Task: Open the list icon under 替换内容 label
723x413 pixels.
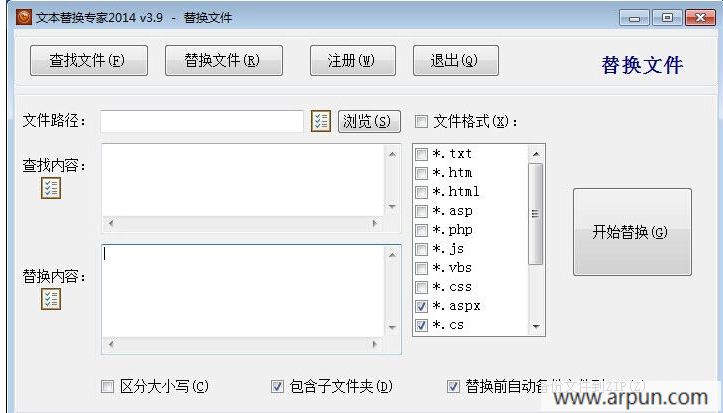Action: tap(51, 300)
